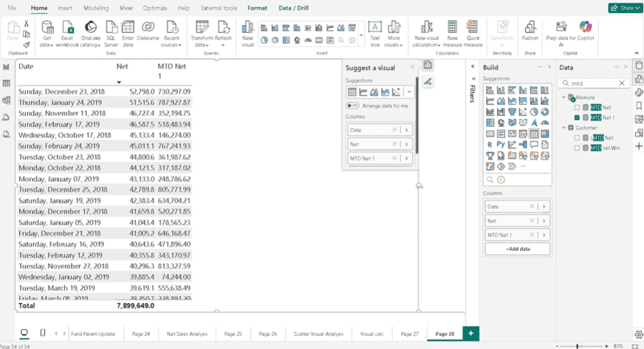Open the Get data button
The height and width of the screenshot is (349, 644).
pos(47,34)
